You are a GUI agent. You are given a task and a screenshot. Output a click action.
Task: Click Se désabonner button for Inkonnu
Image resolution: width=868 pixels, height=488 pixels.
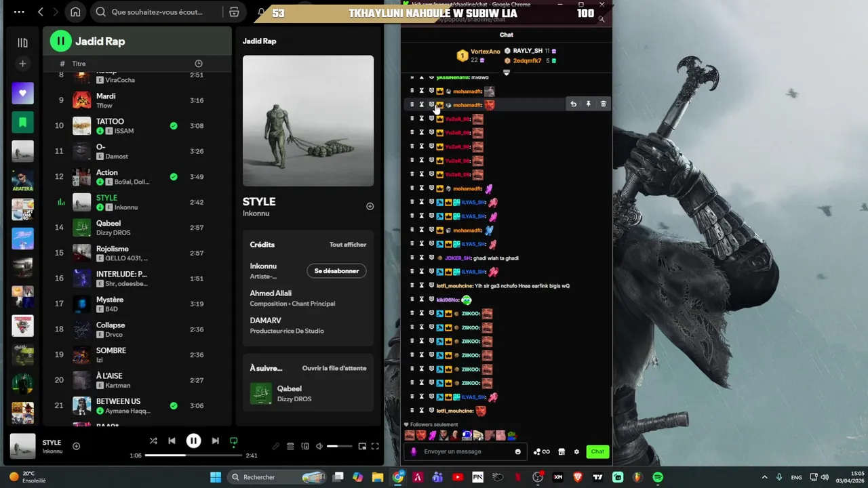click(x=336, y=271)
